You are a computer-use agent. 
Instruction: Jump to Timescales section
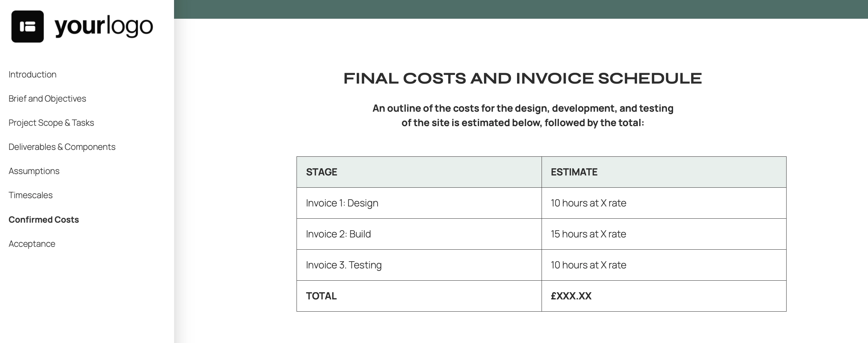31,195
